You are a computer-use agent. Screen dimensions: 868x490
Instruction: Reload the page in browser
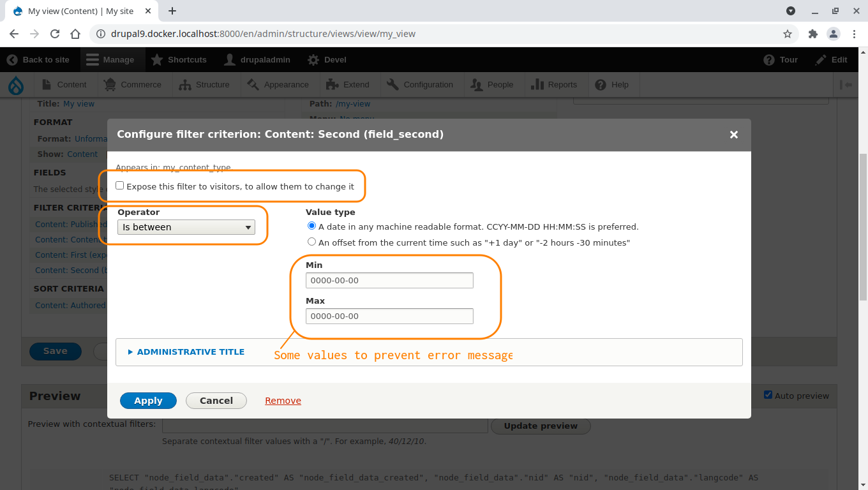[x=55, y=34]
